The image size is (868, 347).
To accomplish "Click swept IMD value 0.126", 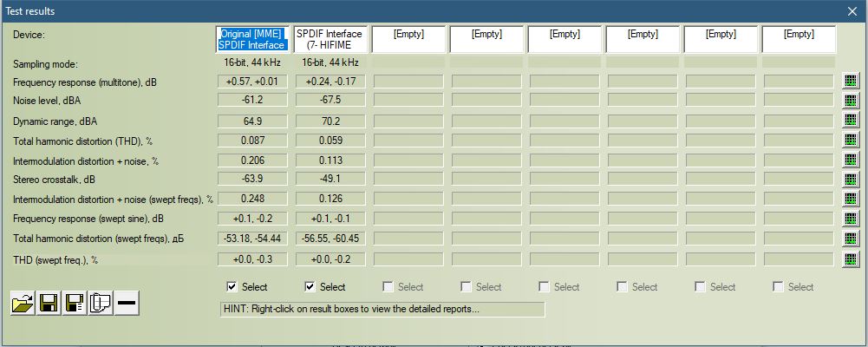I will pos(330,199).
